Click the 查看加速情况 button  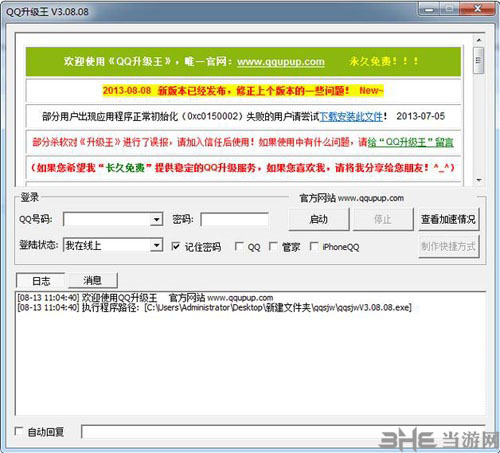pos(448,219)
